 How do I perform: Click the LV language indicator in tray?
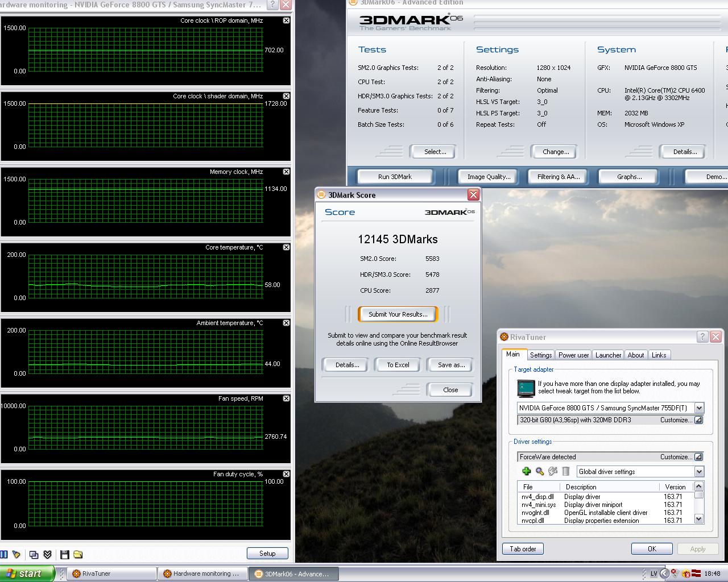pyautogui.click(x=653, y=573)
